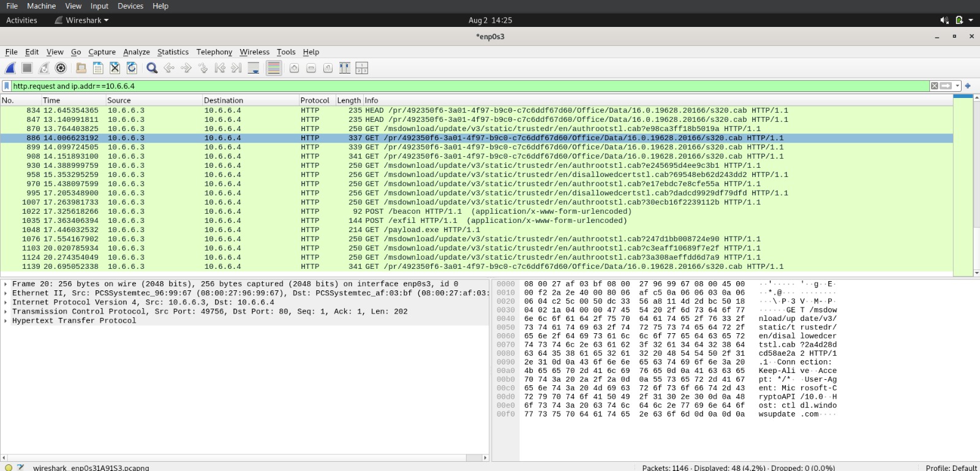
Task: Zoom out the packet text
Action: [x=311, y=68]
